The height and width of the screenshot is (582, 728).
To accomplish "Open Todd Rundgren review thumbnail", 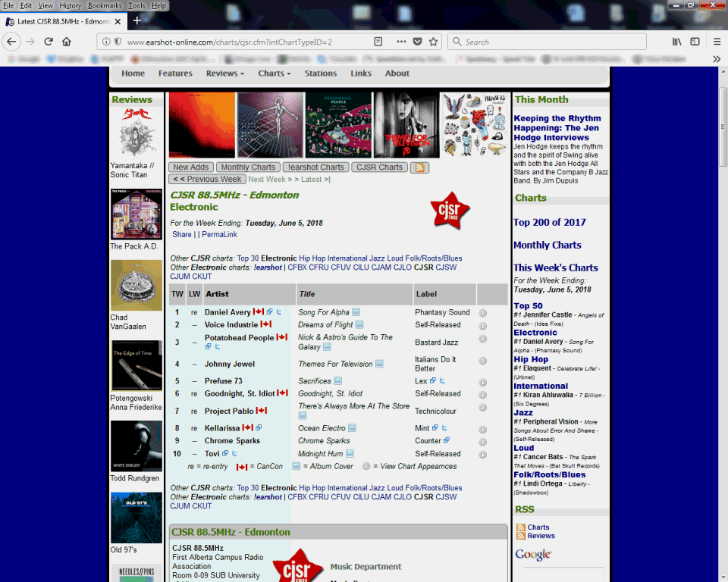I will point(136,446).
